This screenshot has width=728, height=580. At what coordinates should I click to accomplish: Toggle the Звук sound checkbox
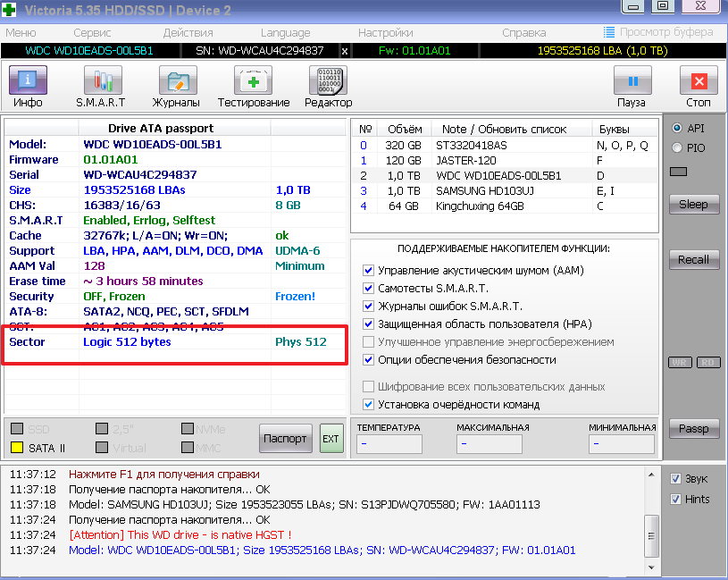(675, 479)
